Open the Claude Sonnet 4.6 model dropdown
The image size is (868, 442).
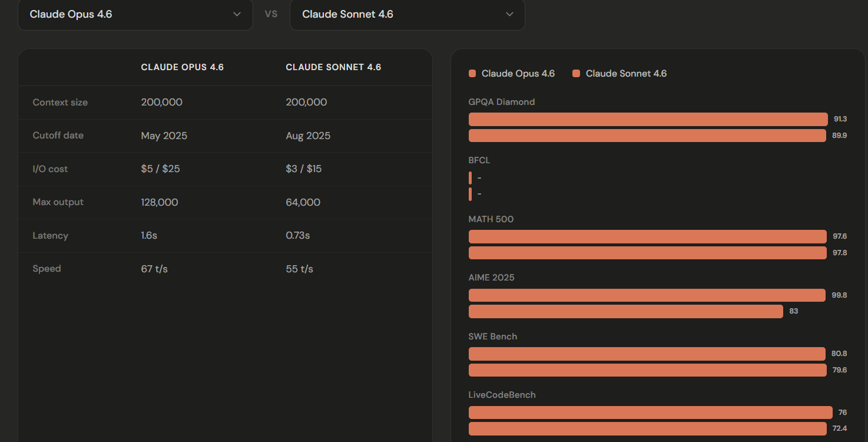click(408, 14)
